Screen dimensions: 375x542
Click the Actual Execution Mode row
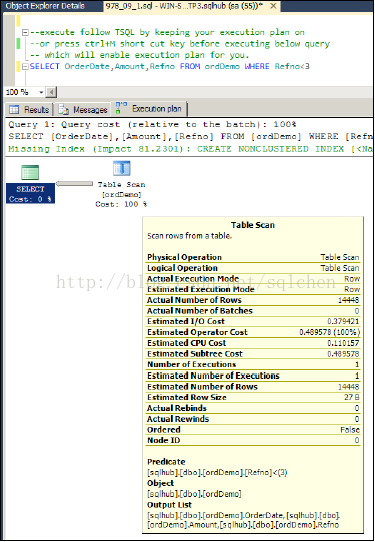coord(253,279)
